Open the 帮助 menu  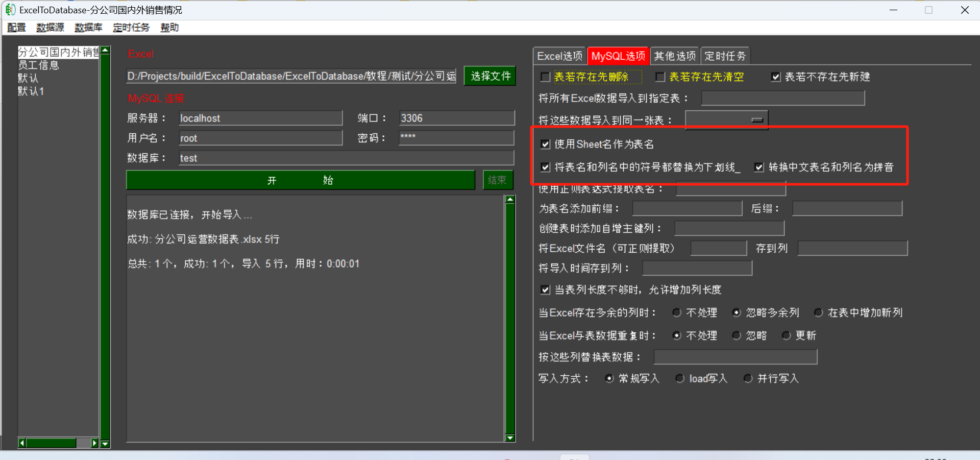coord(169,28)
